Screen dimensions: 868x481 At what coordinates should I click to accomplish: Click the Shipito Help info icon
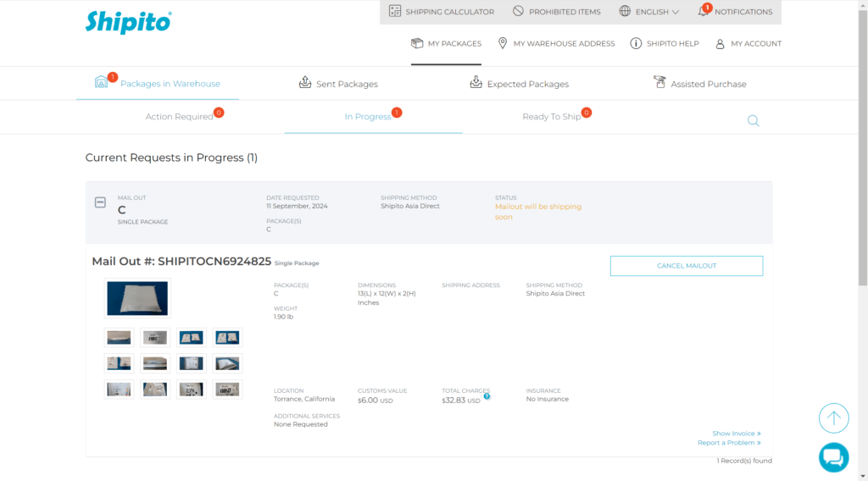point(636,43)
